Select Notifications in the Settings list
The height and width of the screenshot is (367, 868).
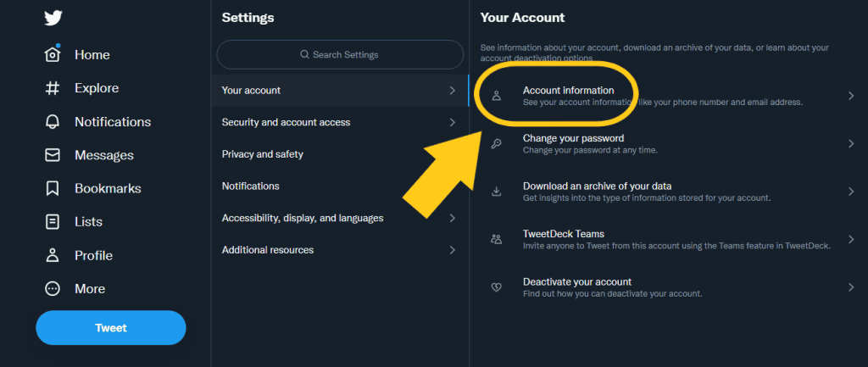(251, 186)
